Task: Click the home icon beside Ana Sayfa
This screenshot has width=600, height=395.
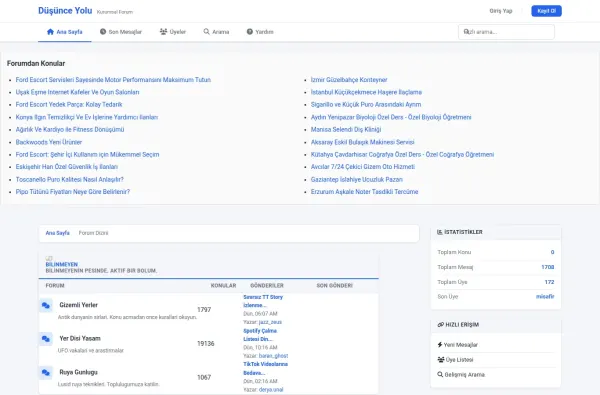Action: coord(50,32)
